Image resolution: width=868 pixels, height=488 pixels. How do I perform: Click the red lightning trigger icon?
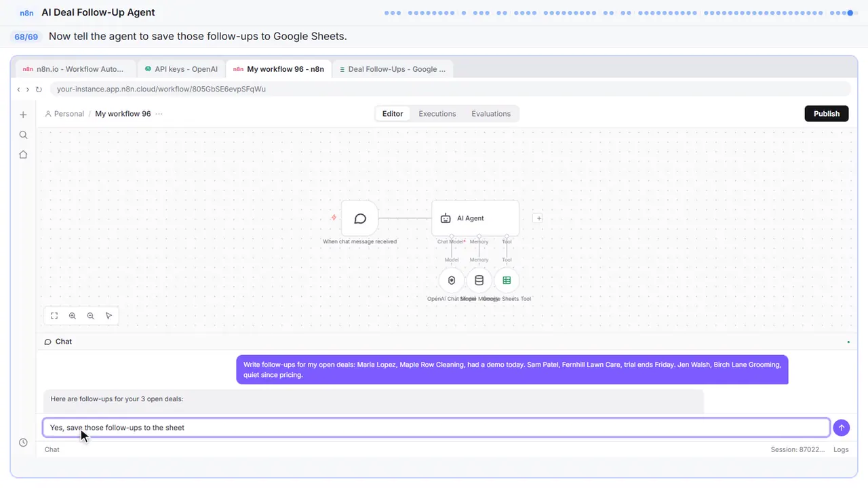334,218
